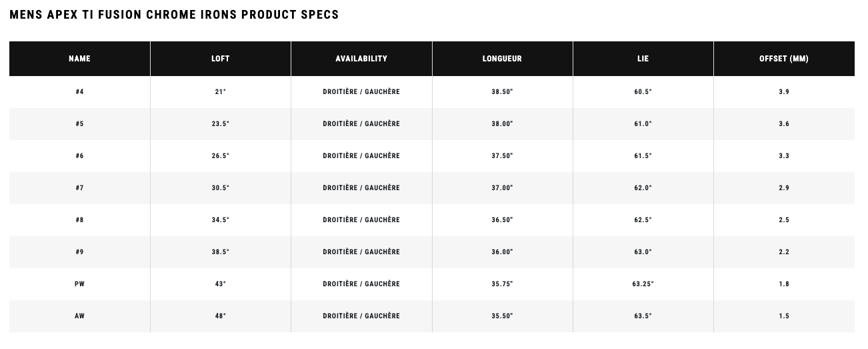Image resolution: width=868 pixels, height=349 pixels.
Task: Select the 23.5° loft value
Action: click(221, 124)
